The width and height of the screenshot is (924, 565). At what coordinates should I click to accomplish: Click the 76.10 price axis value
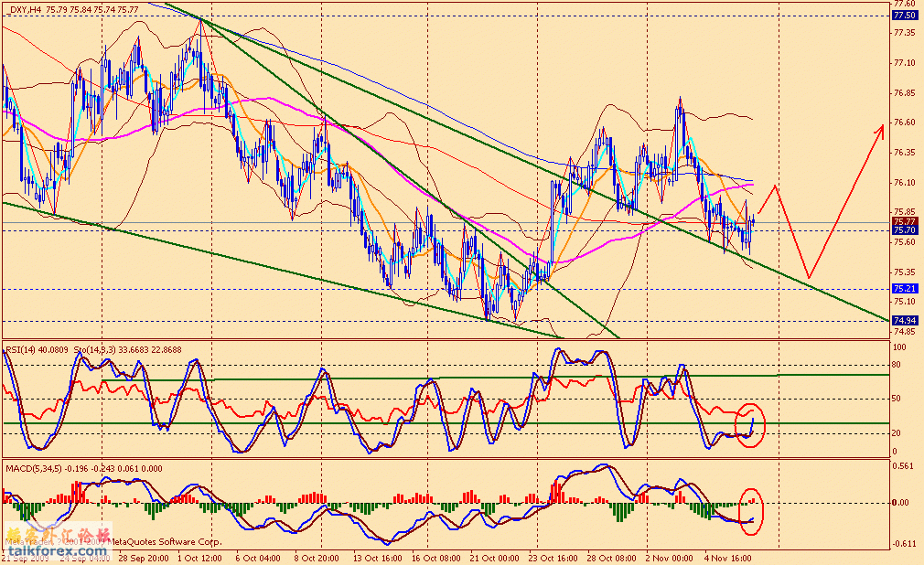pyautogui.click(x=905, y=183)
